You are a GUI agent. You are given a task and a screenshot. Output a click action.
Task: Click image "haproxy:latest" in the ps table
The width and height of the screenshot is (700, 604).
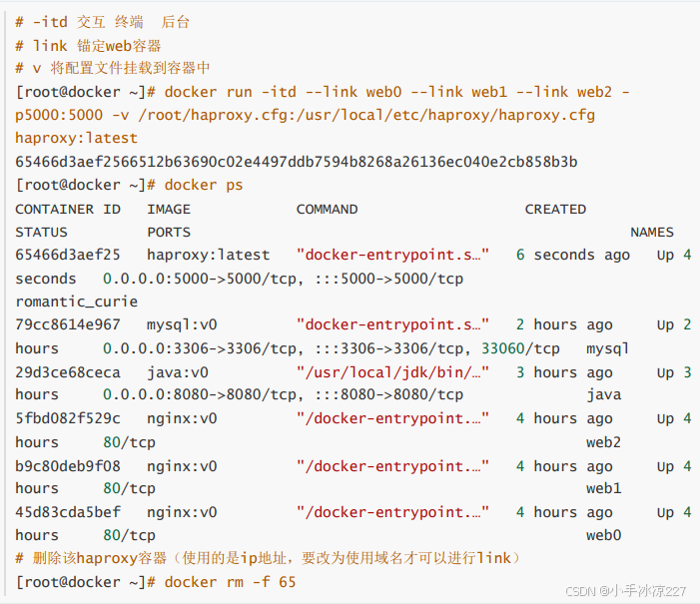coord(209,255)
